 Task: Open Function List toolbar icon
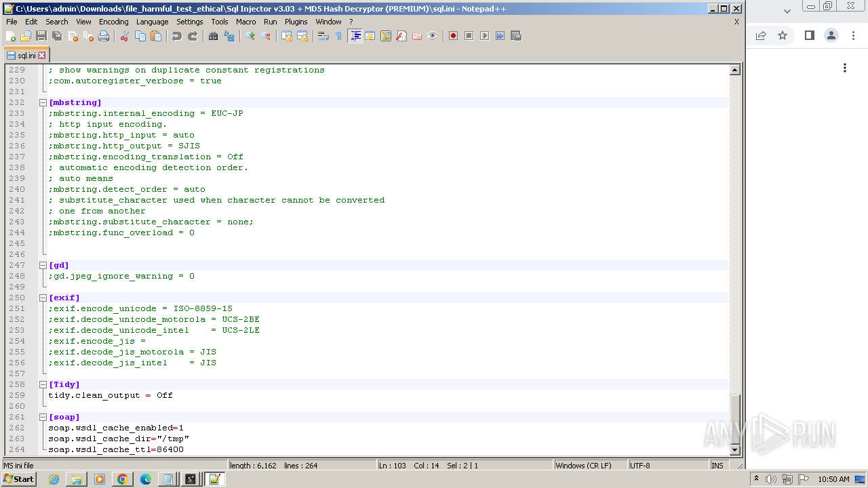[401, 36]
